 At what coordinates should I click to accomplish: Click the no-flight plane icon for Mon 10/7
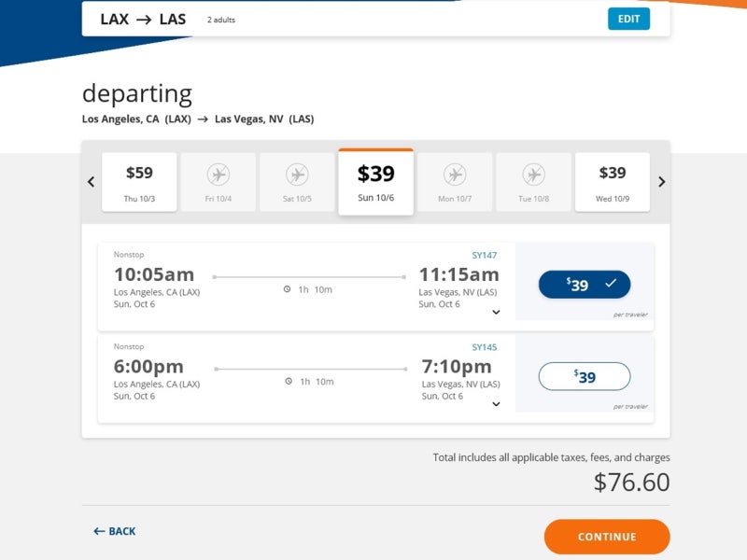tap(455, 175)
